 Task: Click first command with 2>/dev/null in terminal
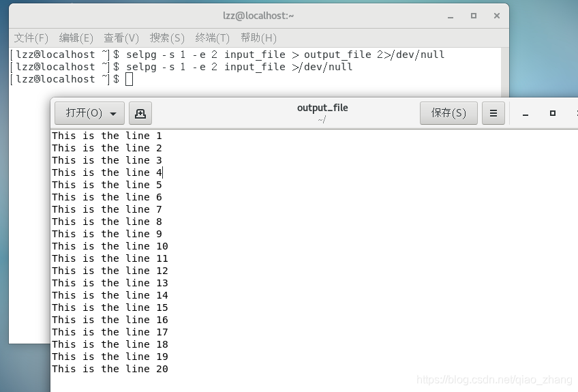point(286,55)
